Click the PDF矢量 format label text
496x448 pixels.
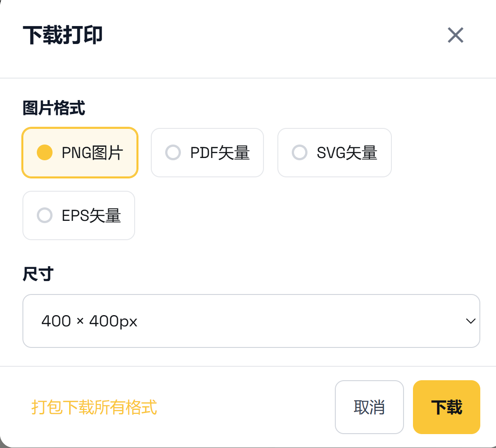220,153
